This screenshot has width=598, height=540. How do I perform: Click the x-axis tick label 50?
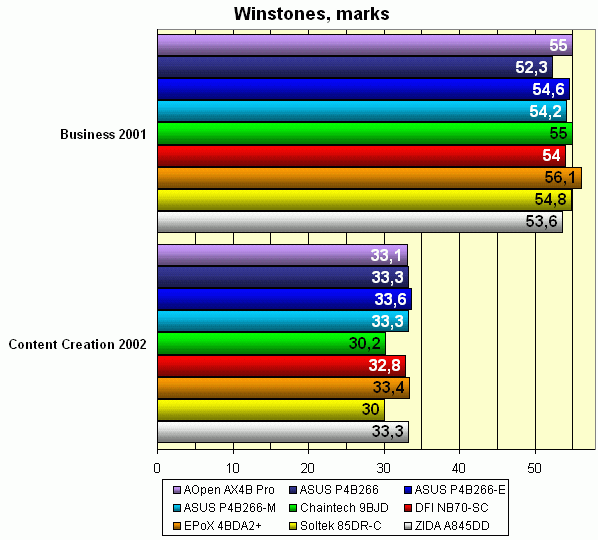tap(534, 468)
